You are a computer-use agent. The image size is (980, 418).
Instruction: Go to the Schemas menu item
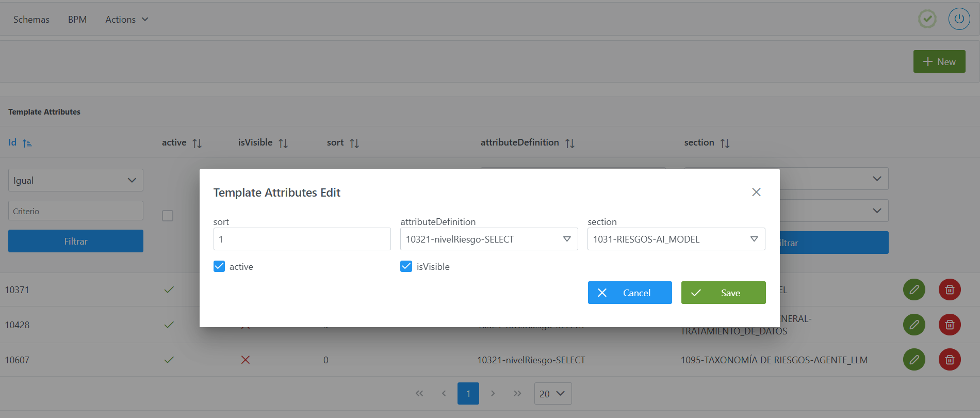[31, 20]
